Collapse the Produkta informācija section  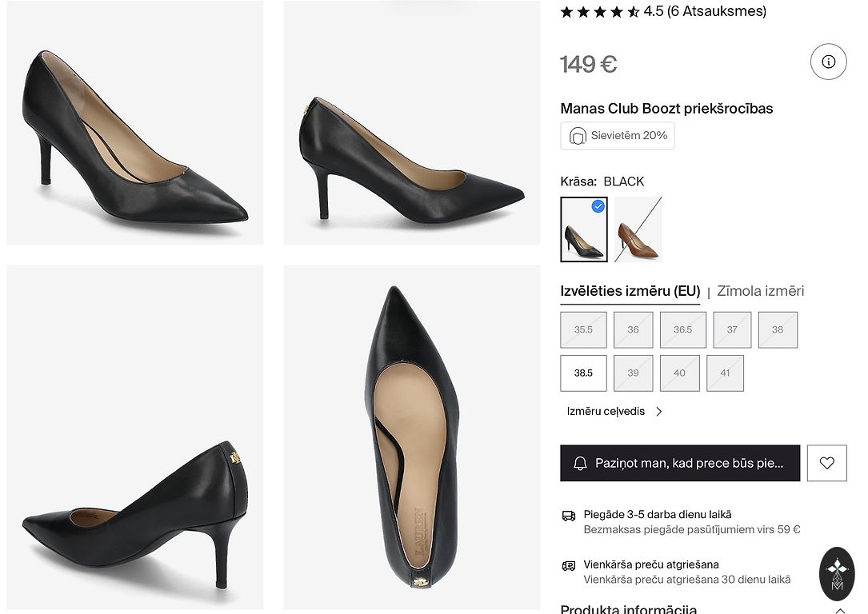[840, 610]
